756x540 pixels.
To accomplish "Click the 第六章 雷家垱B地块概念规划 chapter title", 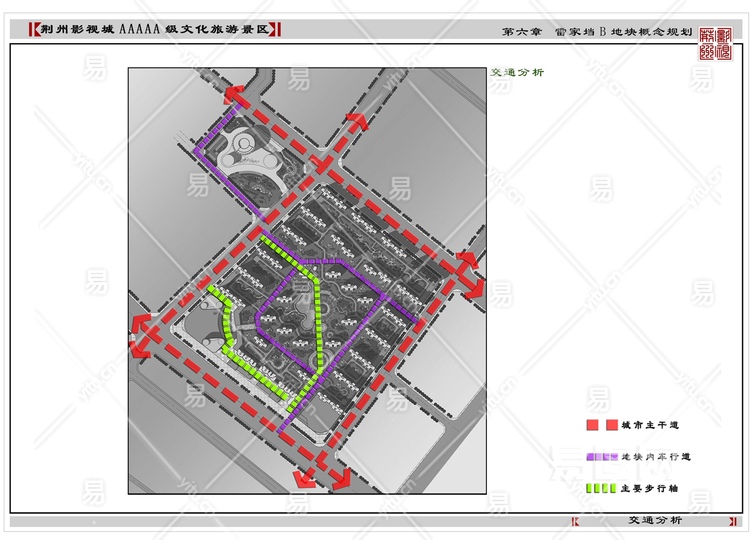I will (x=597, y=32).
